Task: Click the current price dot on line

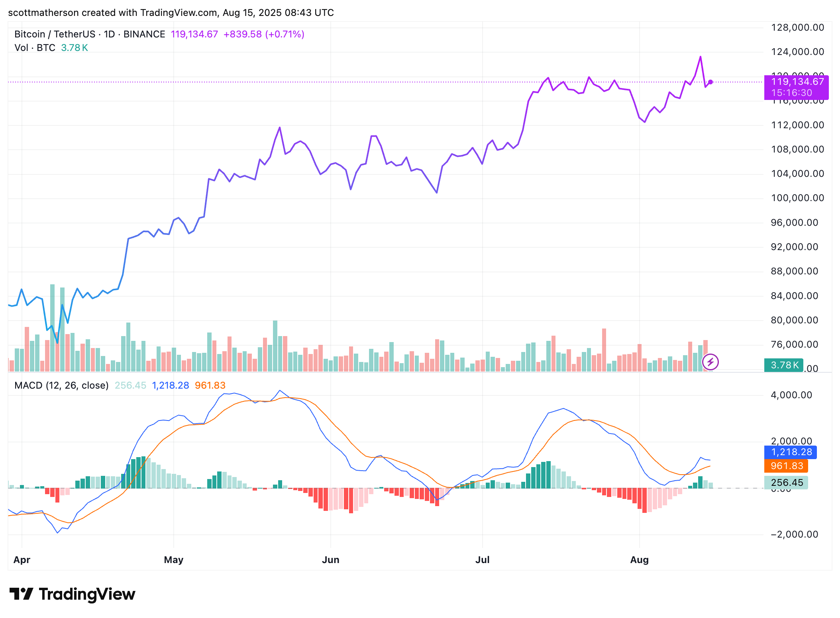Action: point(710,82)
